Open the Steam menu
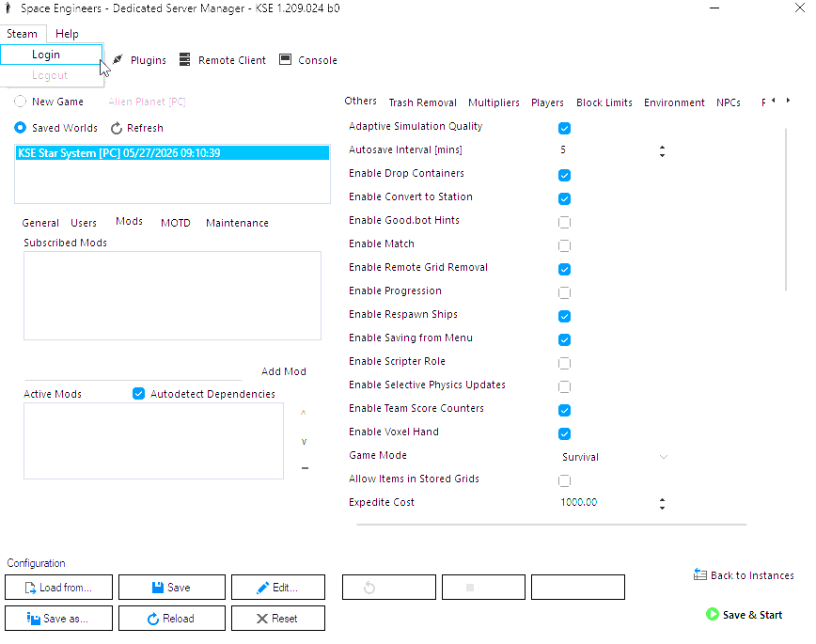The width and height of the screenshot is (816, 644). [22, 34]
